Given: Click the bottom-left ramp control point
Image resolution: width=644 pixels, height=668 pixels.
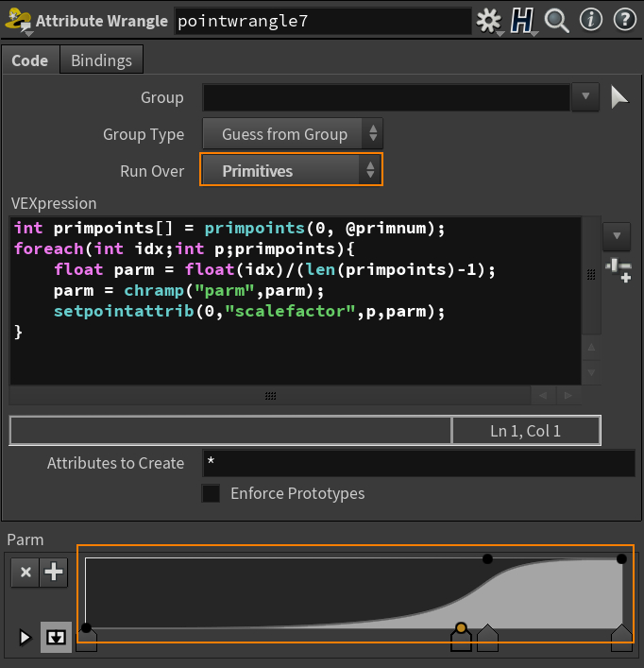Looking at the screenshot, I should 87,627.
